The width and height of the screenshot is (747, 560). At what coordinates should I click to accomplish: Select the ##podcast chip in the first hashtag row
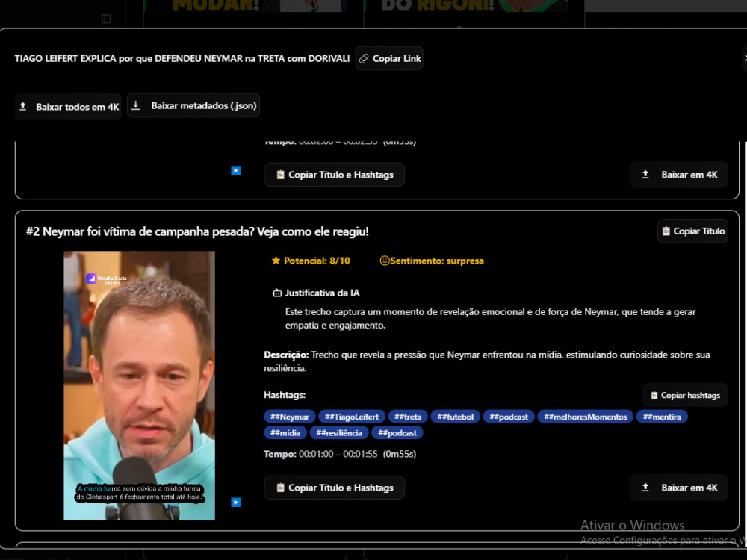[x=509, y=417]
